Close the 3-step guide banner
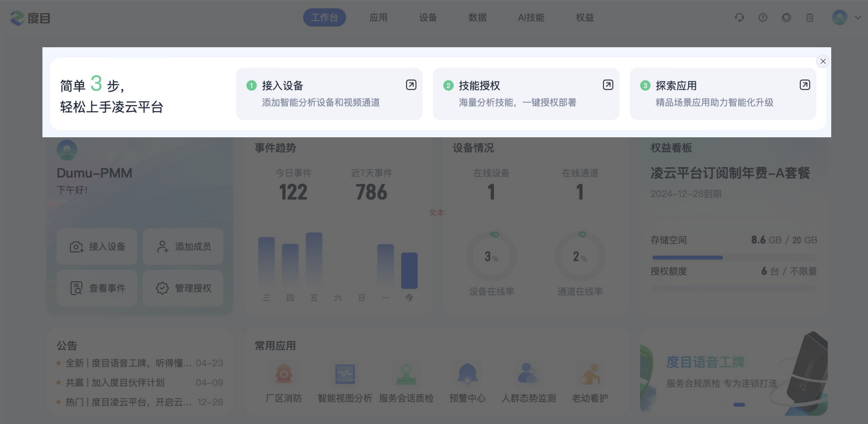Screen dimensions: 868x424 (x=823, y=61)
